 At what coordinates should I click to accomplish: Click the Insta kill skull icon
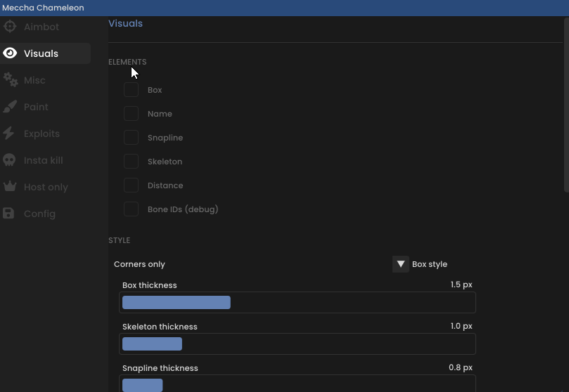(x=9, y=160)
